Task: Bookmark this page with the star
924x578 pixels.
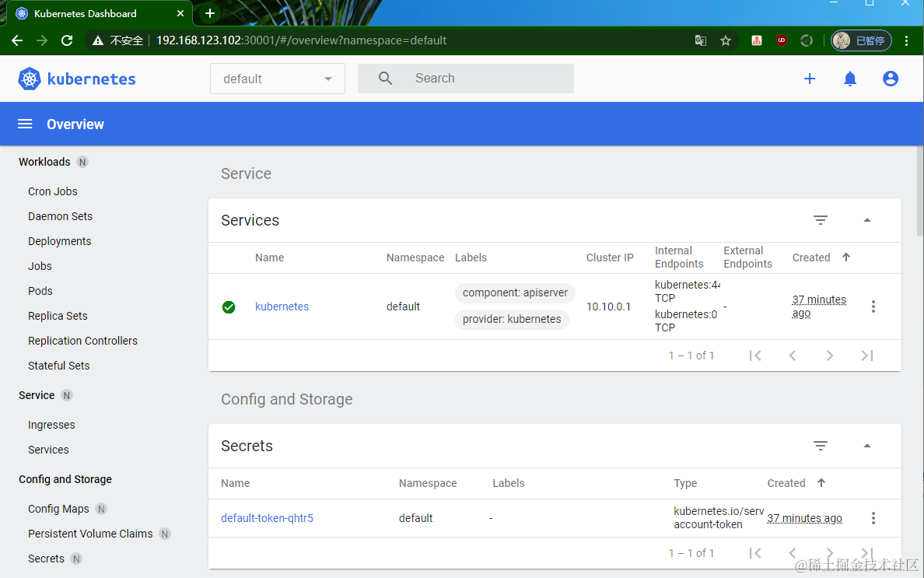Action: (x=726, y=40)
